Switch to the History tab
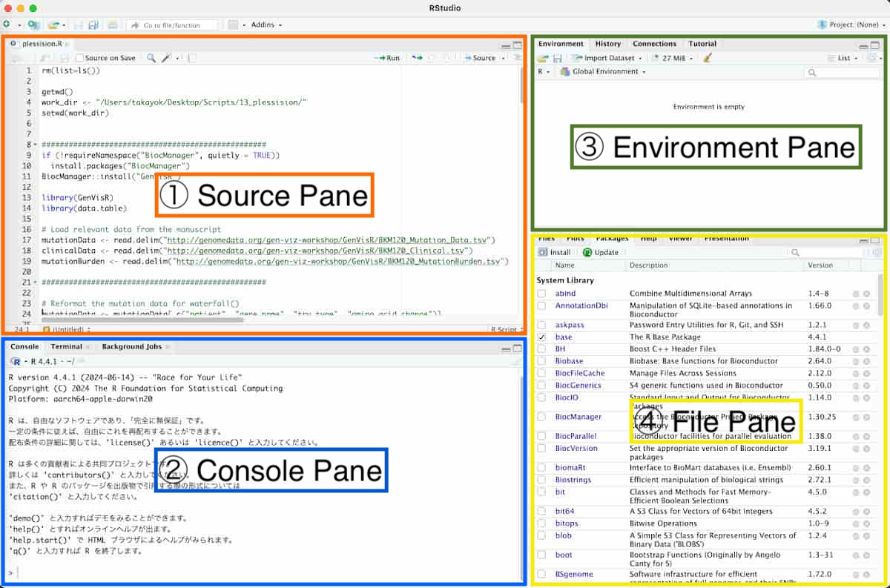This screenshot has height=588, width=890. click(x=607, y=44)
